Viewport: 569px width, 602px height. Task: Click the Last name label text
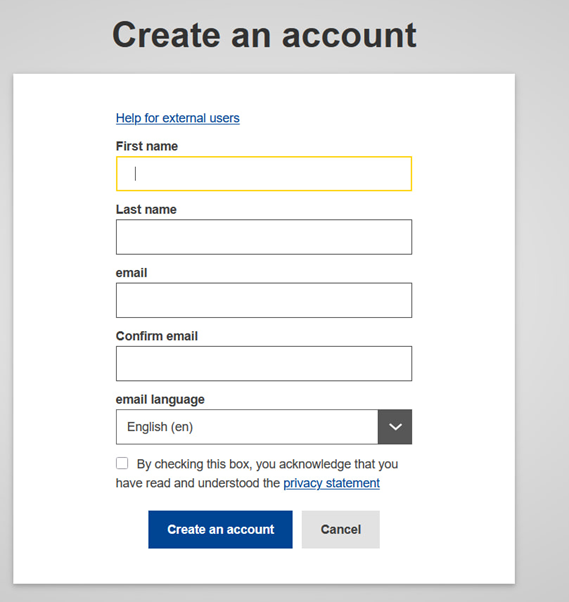tap(146, 210)
